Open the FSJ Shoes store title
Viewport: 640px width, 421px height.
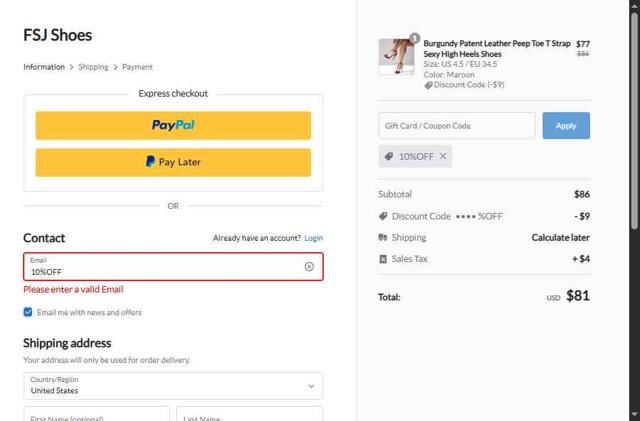point(58,35)
